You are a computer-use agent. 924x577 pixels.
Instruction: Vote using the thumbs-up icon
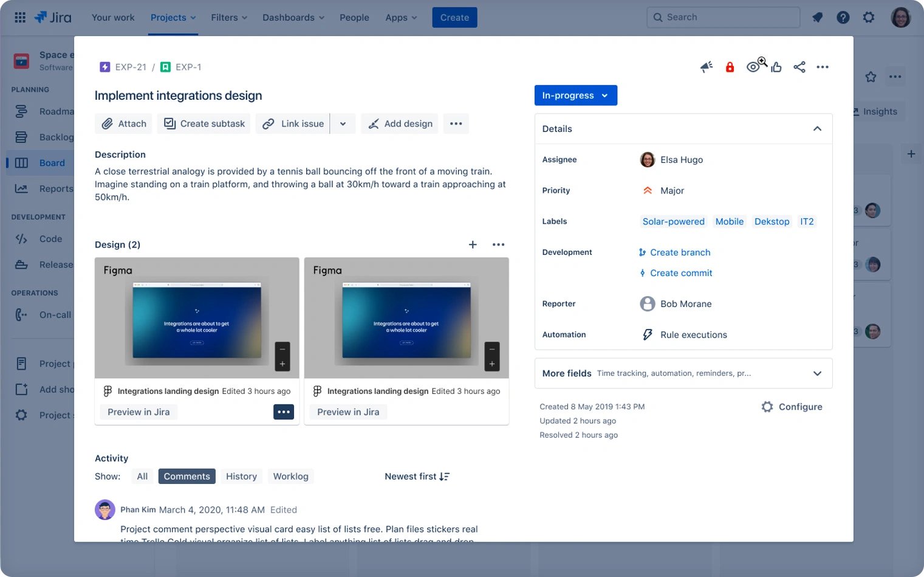(776, 67)
